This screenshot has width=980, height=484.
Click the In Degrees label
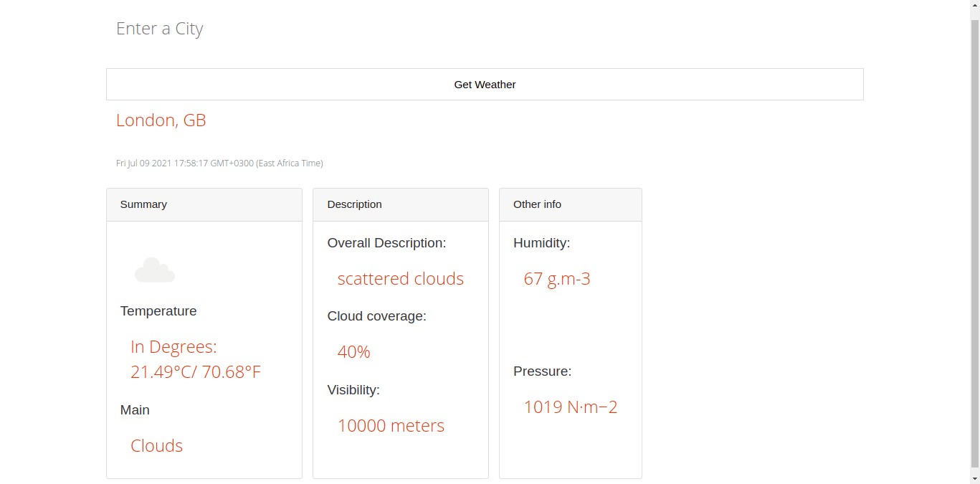click(173, 346)
